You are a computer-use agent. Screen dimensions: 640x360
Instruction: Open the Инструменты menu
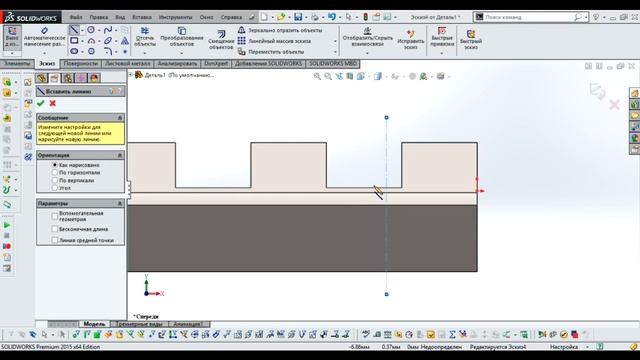(176, 17)
